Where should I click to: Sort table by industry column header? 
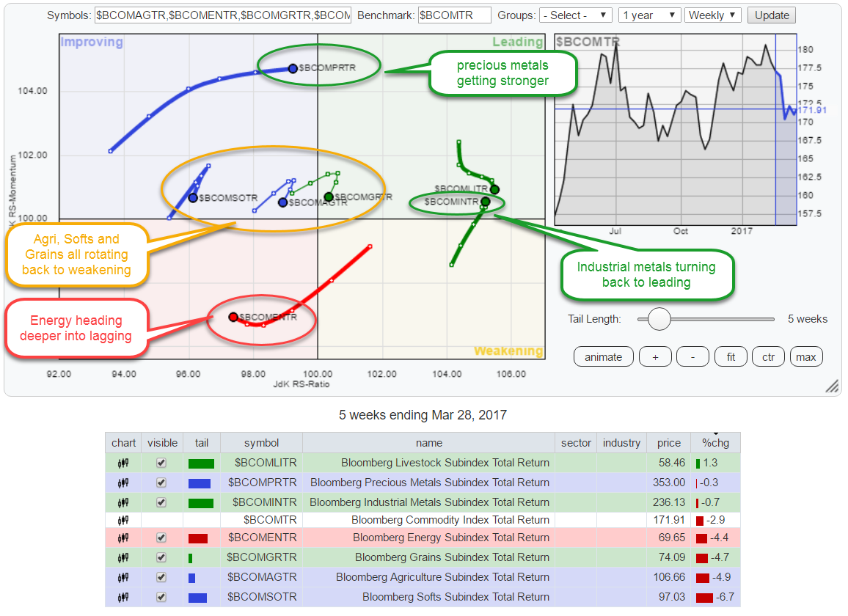[x=621, y=443]
